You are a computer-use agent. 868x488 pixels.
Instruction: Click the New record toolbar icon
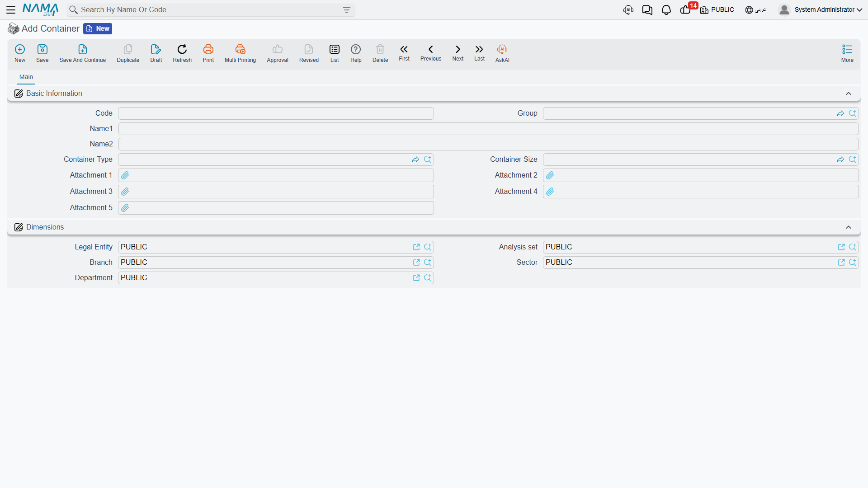pyautogui.click(x=20, y=53)
